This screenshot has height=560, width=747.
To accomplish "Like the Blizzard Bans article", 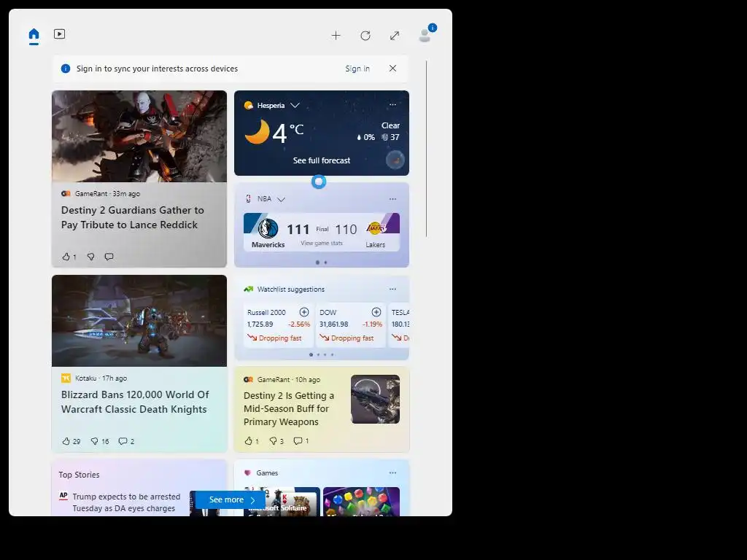I will [x=66, y=441].
